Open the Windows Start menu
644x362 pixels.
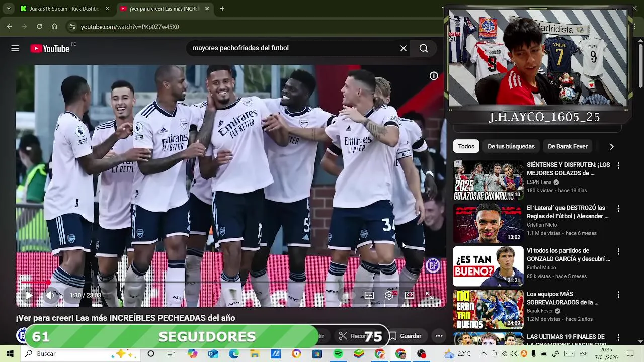click(x=10, y=354)
